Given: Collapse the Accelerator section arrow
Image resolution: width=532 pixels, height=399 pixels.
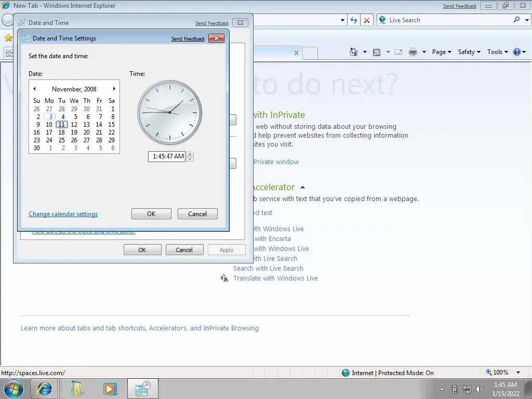Looking at the screenshot, I should tap(303, 187).
